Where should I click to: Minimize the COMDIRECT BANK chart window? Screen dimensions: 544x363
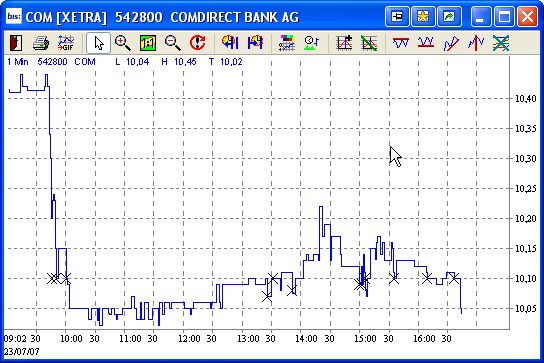coord(481,16)
